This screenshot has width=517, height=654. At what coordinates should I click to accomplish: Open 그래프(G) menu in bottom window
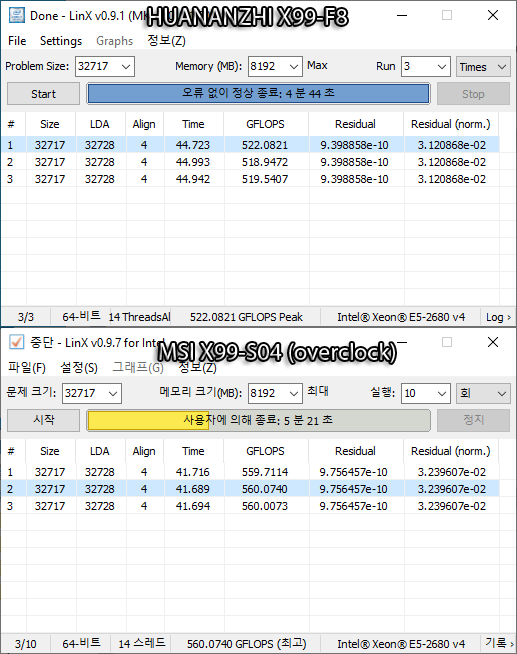coord(138,367)
